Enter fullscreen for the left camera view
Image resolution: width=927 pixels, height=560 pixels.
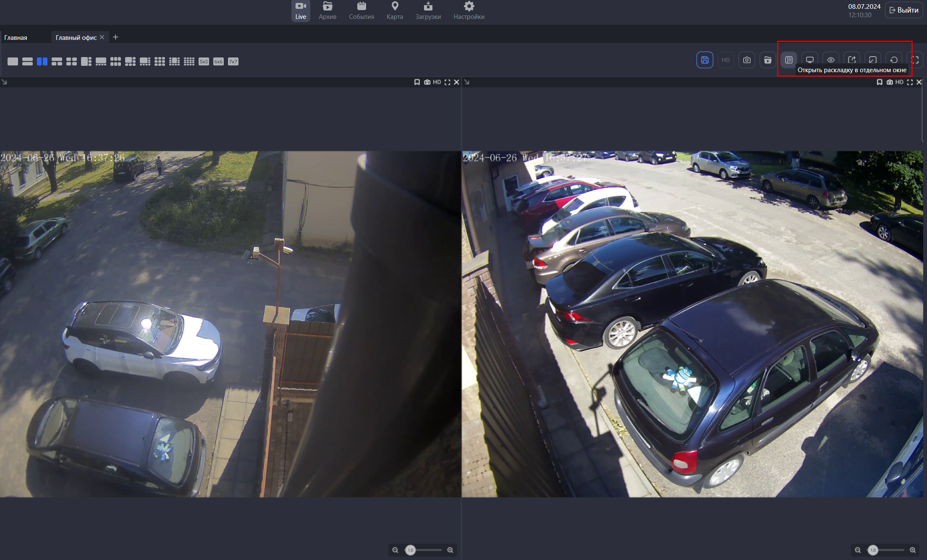(448, 82)
